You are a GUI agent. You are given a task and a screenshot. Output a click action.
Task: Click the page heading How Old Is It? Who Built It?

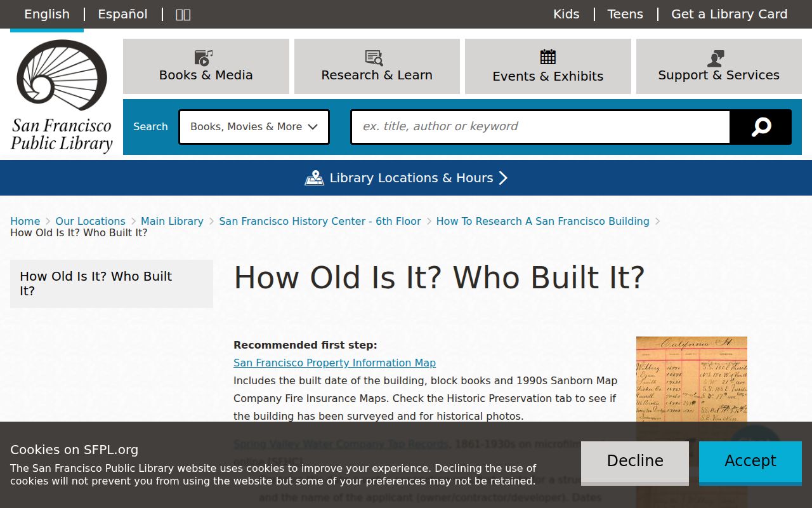[439, 277]
